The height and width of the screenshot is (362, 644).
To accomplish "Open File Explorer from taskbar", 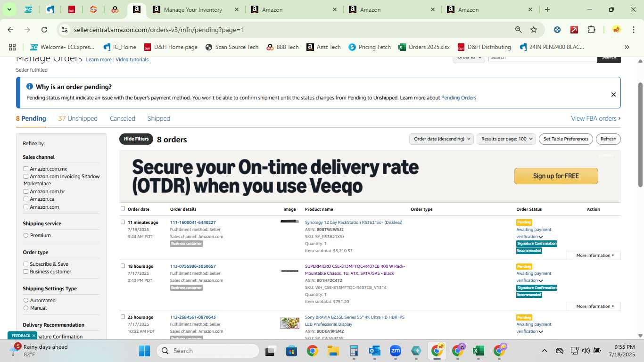I will 333,351.
